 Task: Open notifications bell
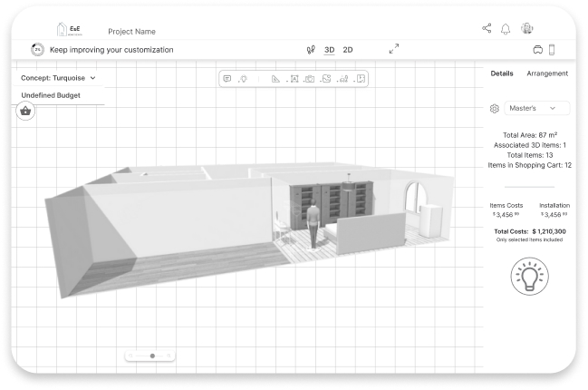pyautogui.click(x=506, y=29)
